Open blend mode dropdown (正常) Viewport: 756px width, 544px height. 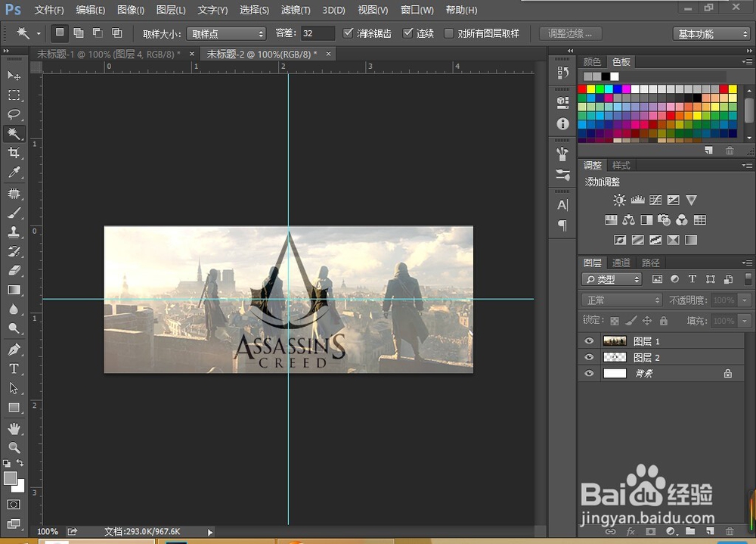pos(622,300)
